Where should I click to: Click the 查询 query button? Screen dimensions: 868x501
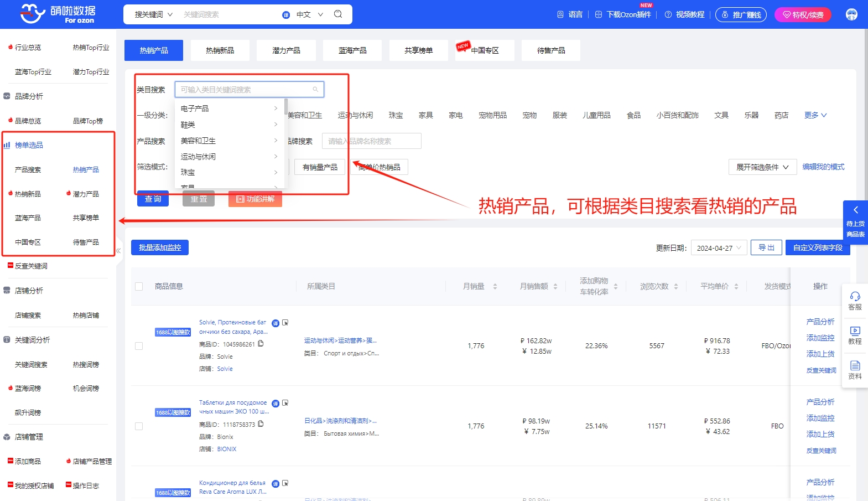pyautogui.click(x=153, y=199)
